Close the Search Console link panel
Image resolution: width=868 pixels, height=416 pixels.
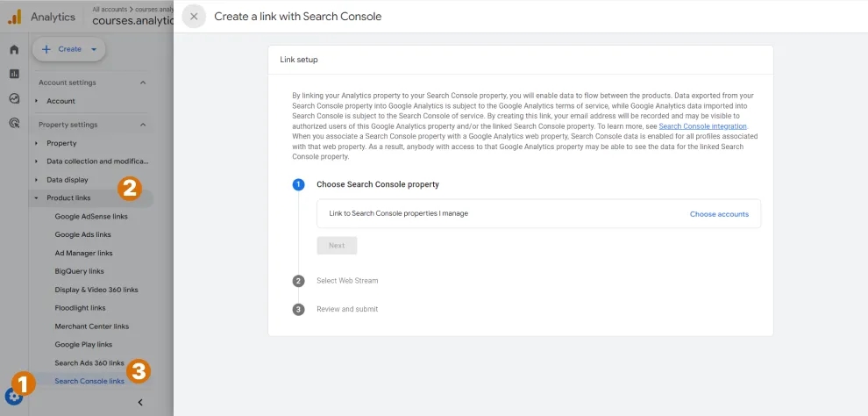[194, 17]
